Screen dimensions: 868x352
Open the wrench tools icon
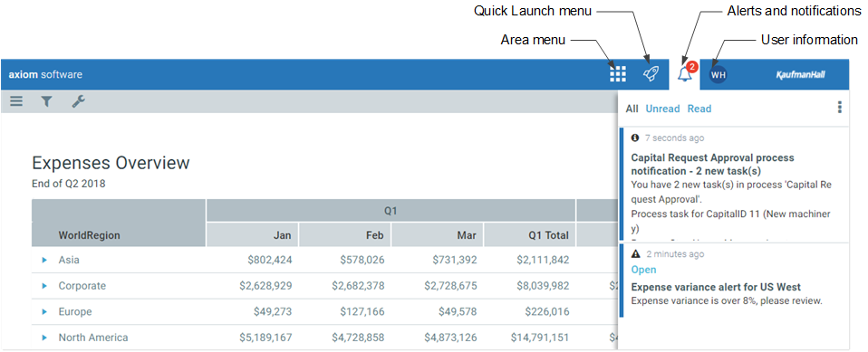[x=79, y=101]
